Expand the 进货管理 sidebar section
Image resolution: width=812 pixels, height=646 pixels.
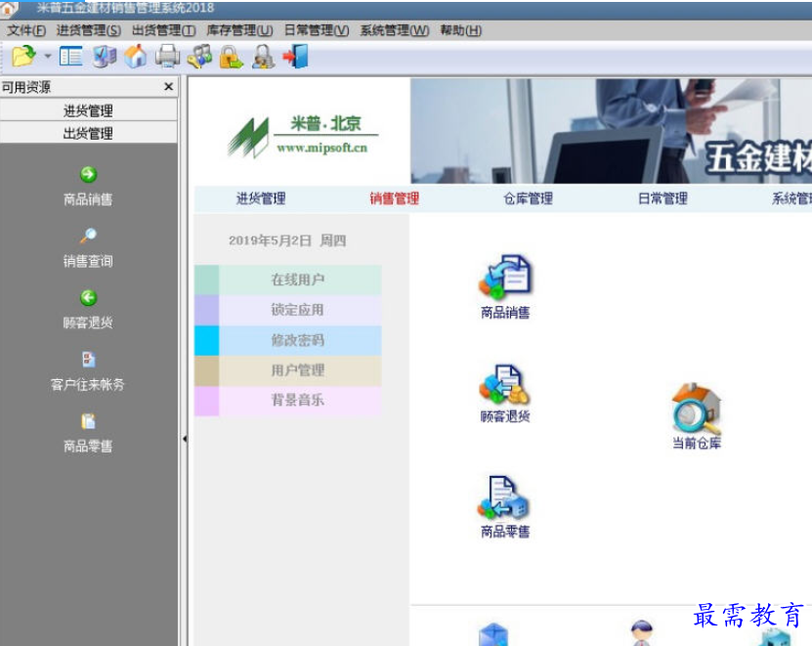pos(89,110)
